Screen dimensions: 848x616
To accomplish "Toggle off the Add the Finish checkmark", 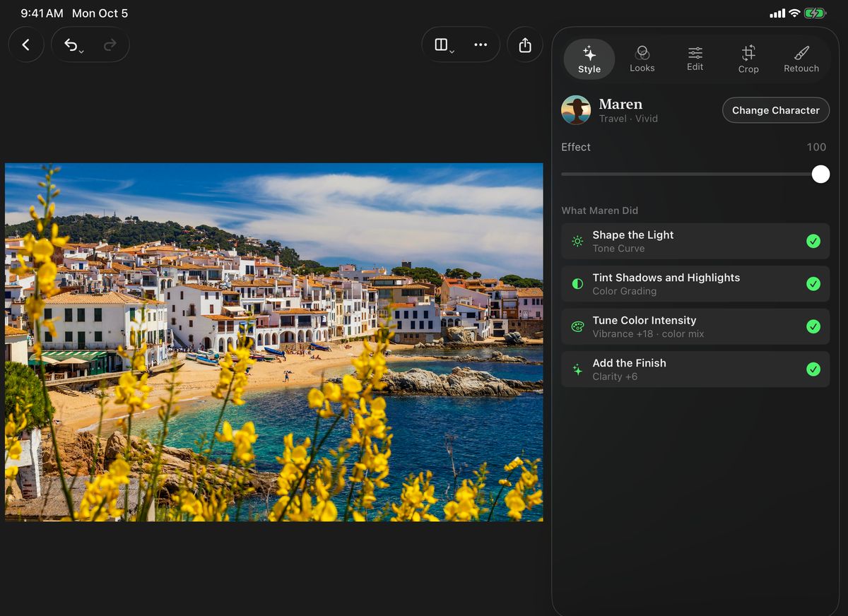I will click(813, 369).
